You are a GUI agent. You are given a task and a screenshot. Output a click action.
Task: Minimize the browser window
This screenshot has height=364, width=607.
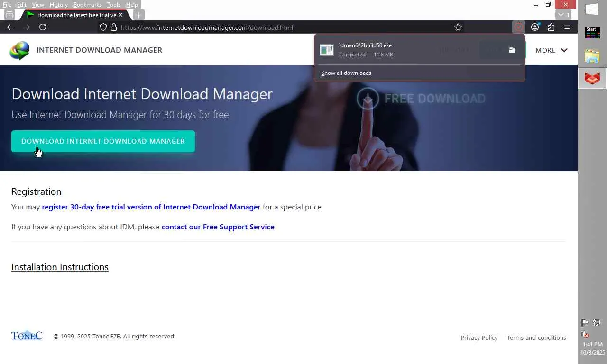pos(536,5)
